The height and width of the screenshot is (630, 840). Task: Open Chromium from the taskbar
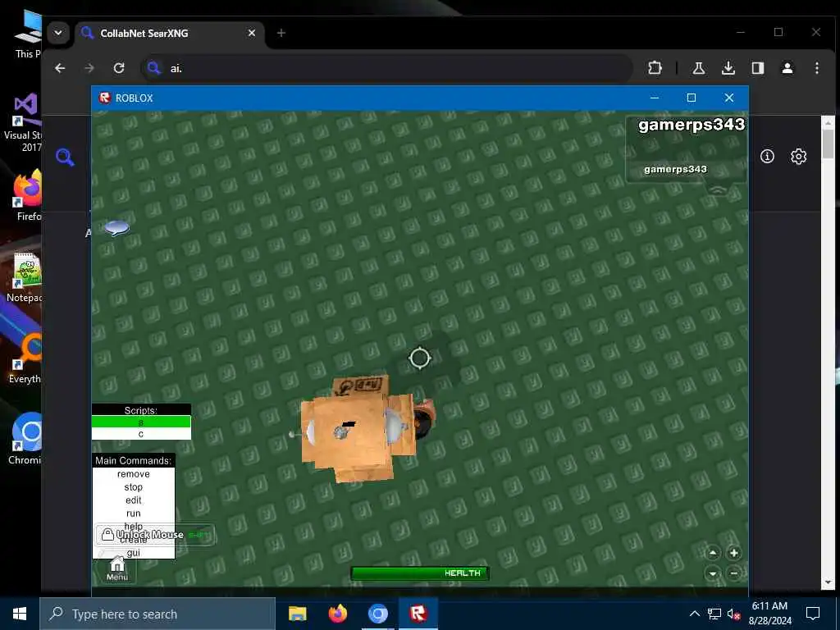click(x=377, y=614)
